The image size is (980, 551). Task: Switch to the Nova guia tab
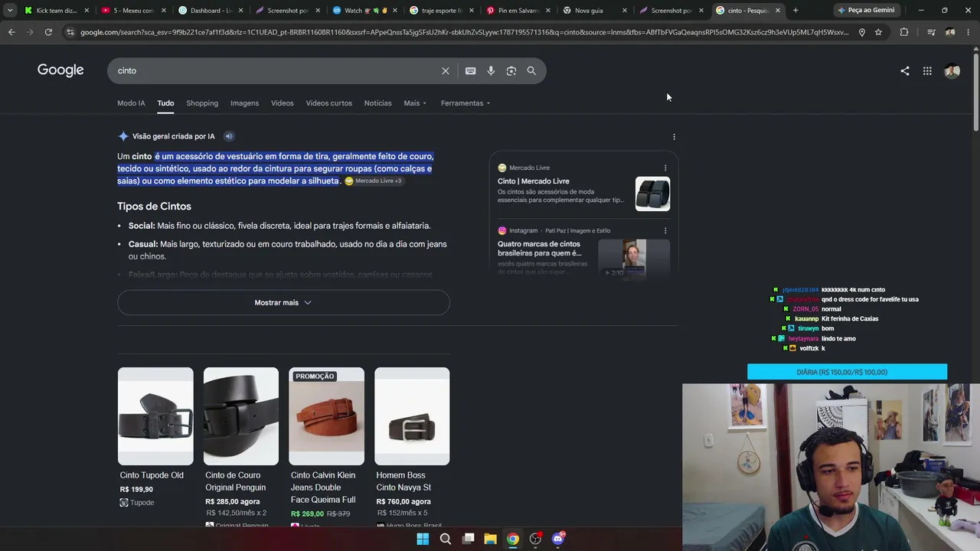[x=594, y=10]
